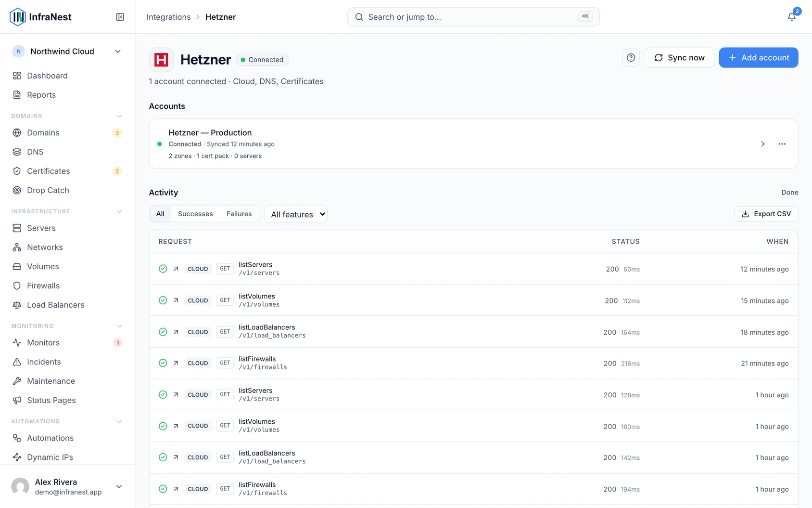Screen dimensions: 812x508
Task: Collapse the sidebar panel icon
Action: (120, 17)
